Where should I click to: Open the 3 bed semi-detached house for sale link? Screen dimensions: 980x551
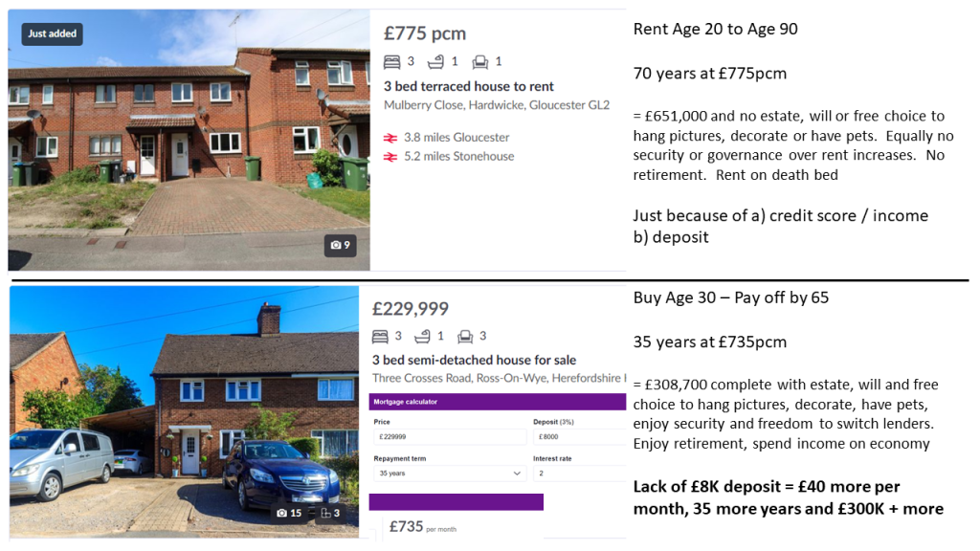click(x=474, y=361)
